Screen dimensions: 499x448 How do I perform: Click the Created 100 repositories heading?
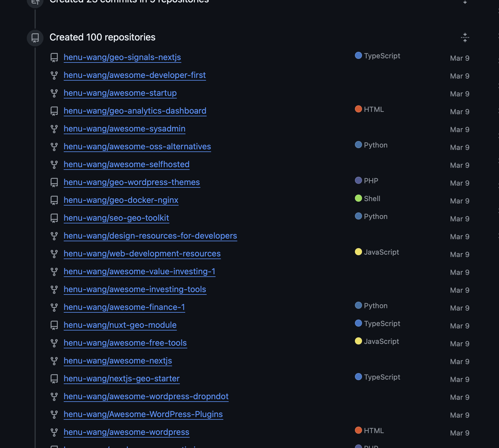[102, 37]
